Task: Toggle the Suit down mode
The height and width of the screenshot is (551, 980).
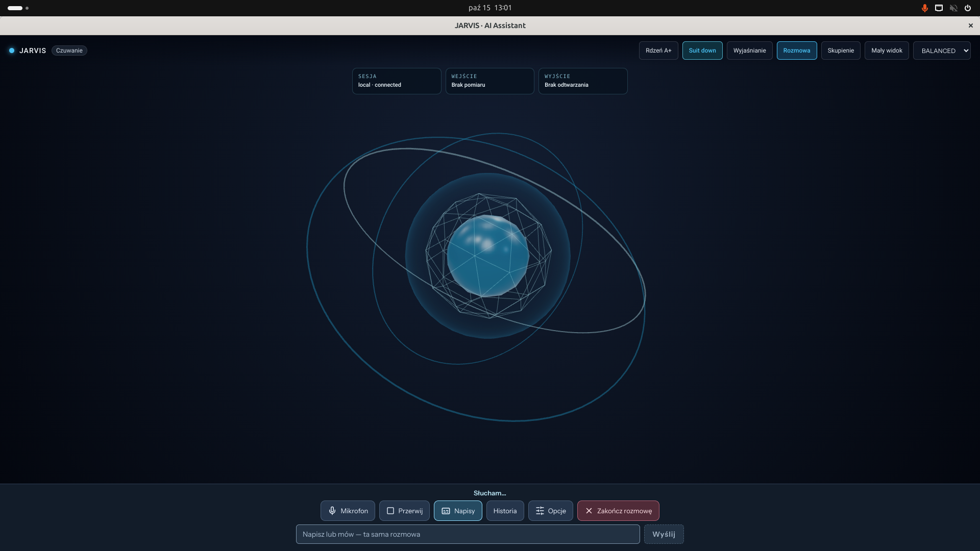Action: point(702,51)
